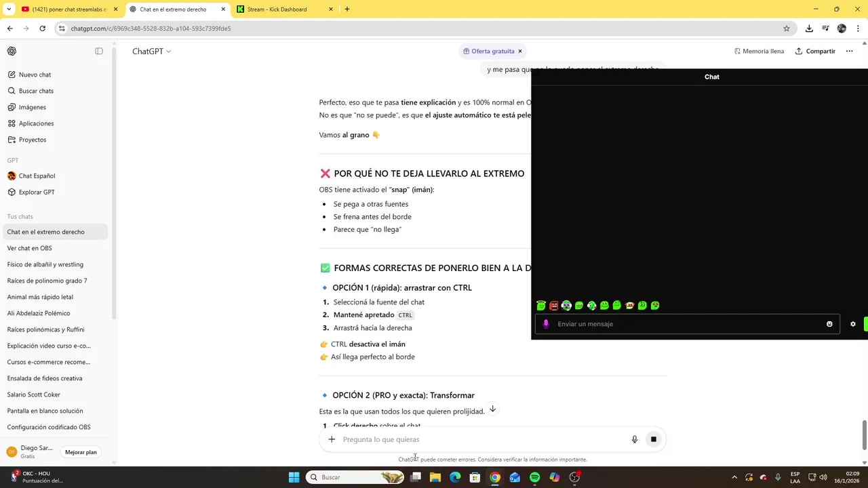Click the Memoria llena indicator
868x488 pixels.
click(759, 52)
